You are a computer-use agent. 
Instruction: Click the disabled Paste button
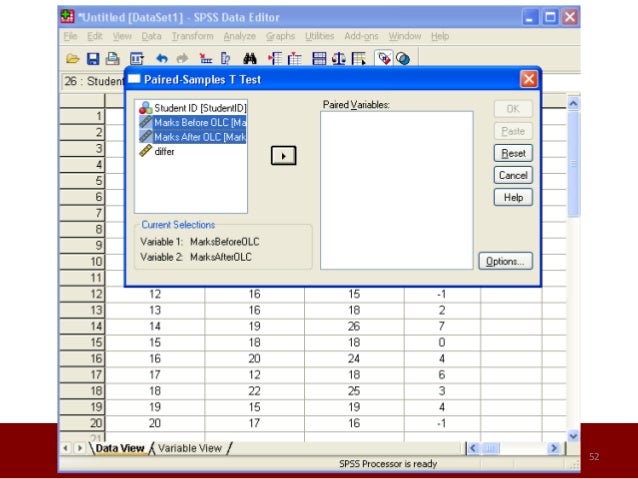[x=513, y=131]
